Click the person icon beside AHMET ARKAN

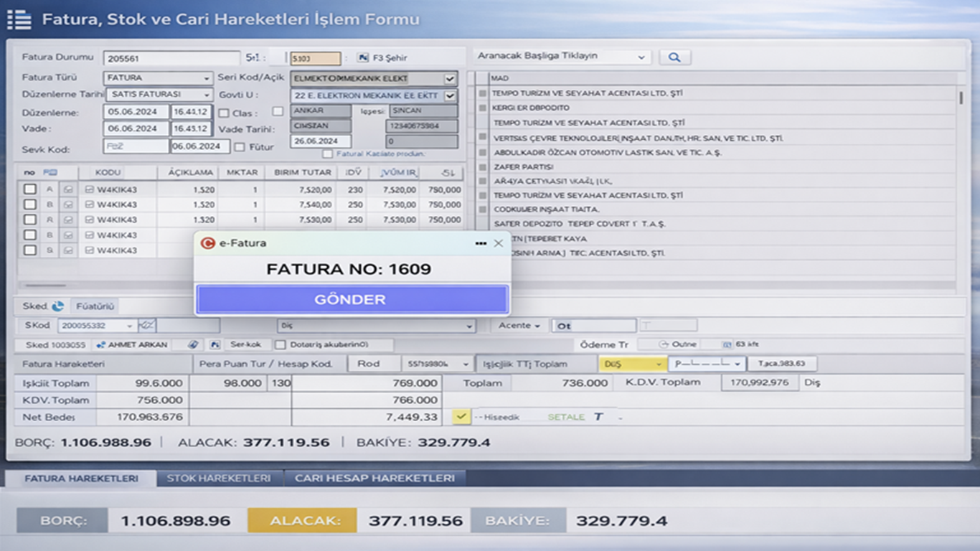(x=101, y=345)
